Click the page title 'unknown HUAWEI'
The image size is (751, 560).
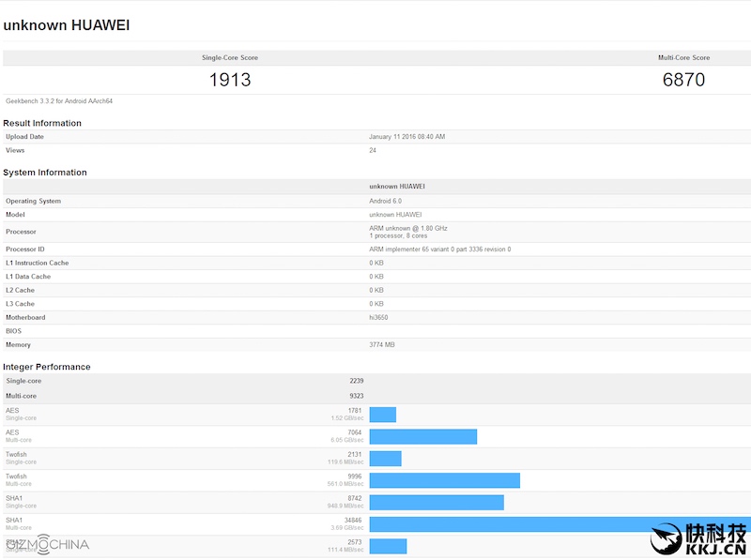point(66,25)
